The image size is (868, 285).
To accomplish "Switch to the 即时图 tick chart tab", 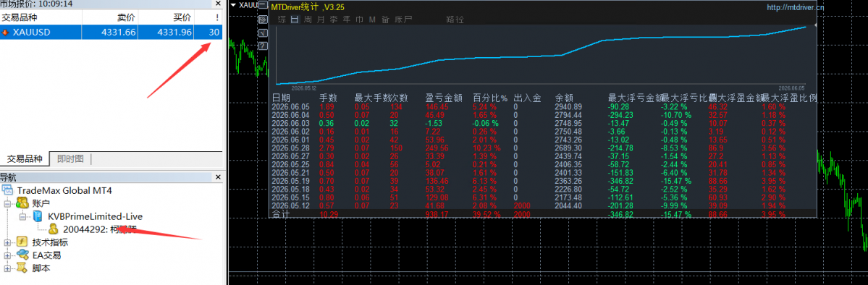I will [x=70, y=159].
